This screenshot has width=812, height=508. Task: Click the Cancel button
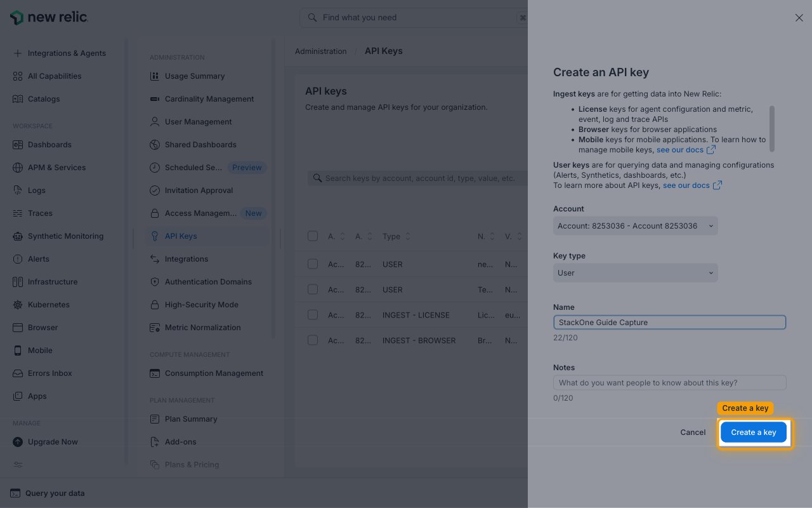pos(693,432)
